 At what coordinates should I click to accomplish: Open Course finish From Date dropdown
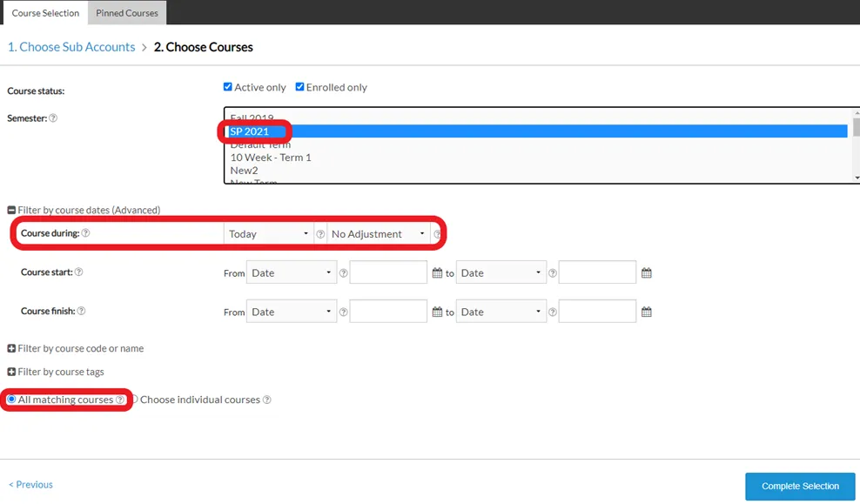[292, 312]
